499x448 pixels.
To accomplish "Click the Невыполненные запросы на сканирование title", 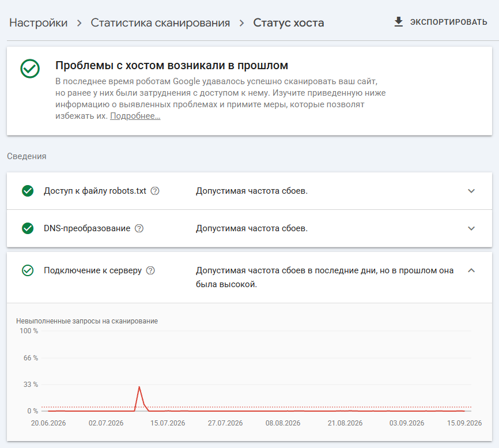I will click(x=87, y=321).
